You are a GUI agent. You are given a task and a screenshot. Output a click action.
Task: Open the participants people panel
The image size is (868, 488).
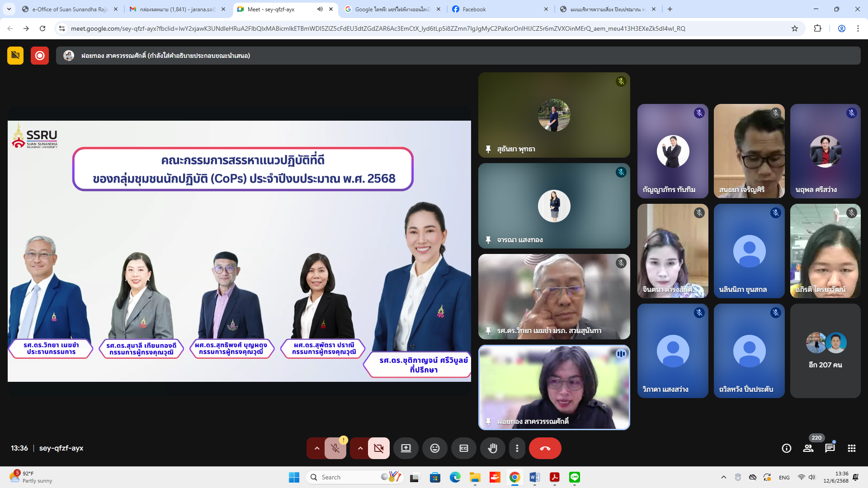808,448
